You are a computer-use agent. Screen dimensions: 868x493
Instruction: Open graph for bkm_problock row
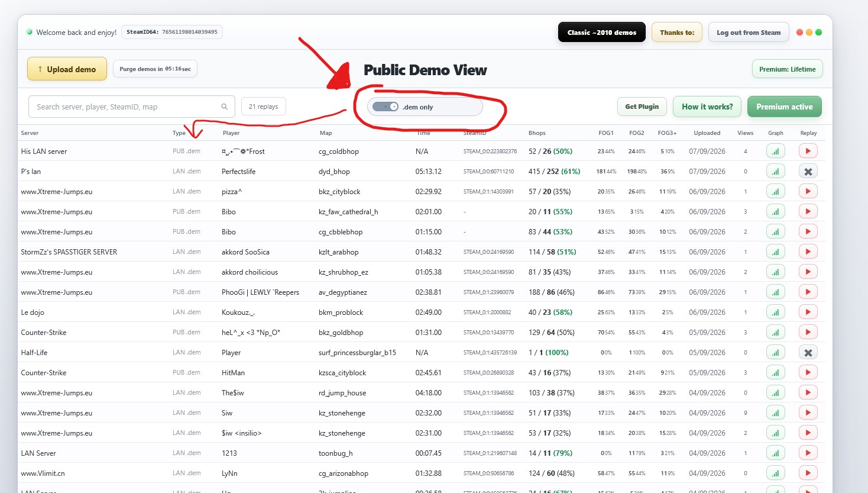(775, 312)
